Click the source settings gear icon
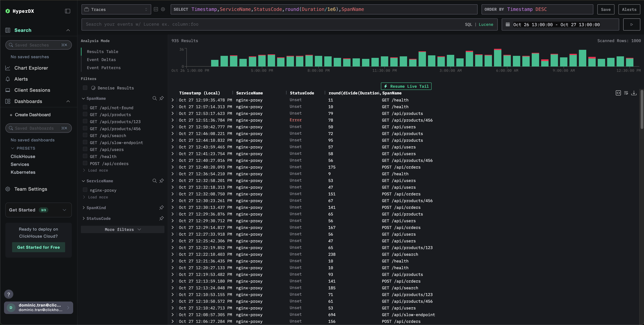Image resolution: width=644 pixels, height=325 pixels. [163, 9]
